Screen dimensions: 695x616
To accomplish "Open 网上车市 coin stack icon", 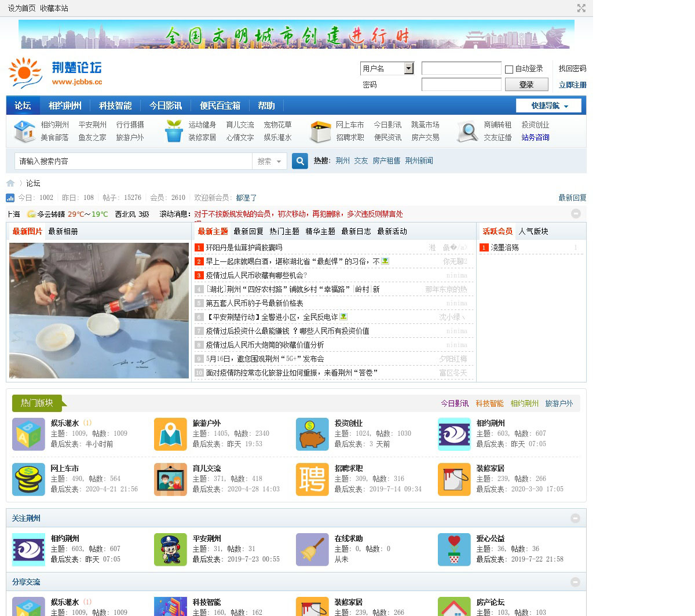I will click(28, 479).
